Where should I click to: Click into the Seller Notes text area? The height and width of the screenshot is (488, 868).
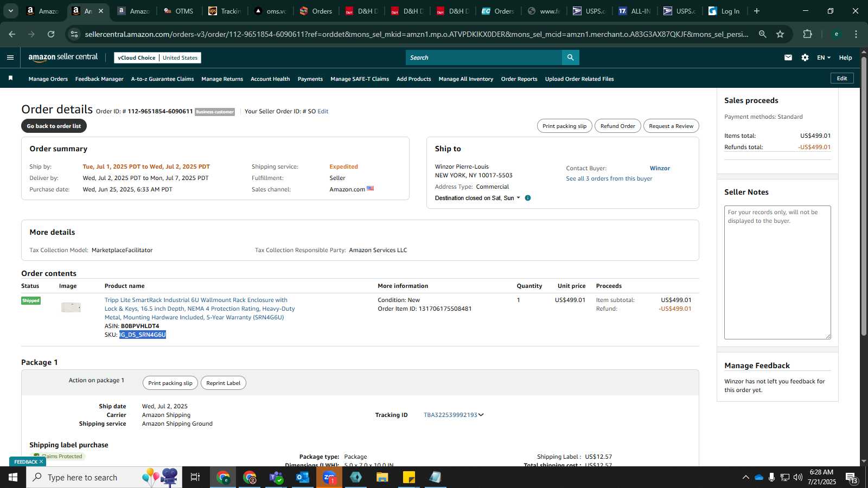point(777,272)
